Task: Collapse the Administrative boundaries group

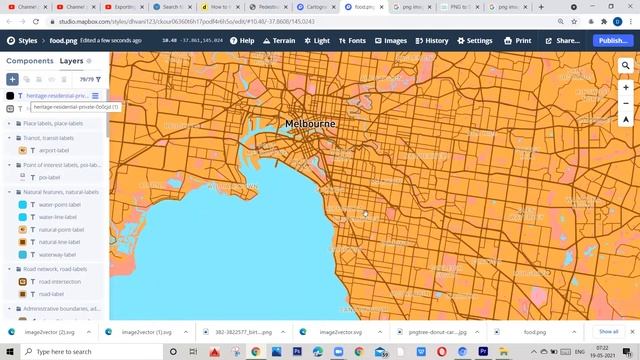Action: (9, 309)
